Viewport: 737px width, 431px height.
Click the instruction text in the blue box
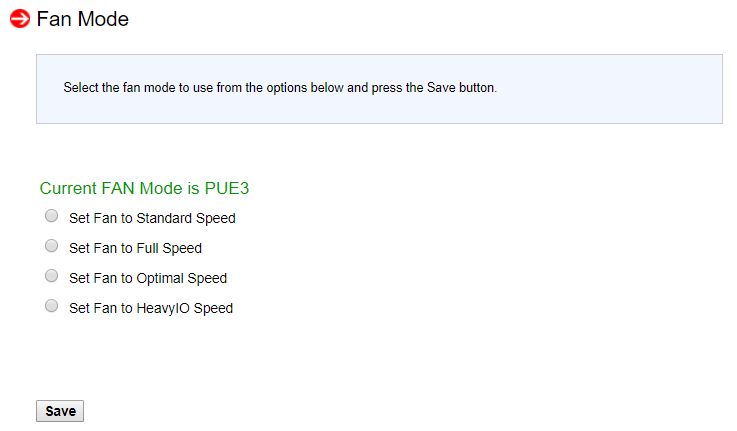click(280, 88)
